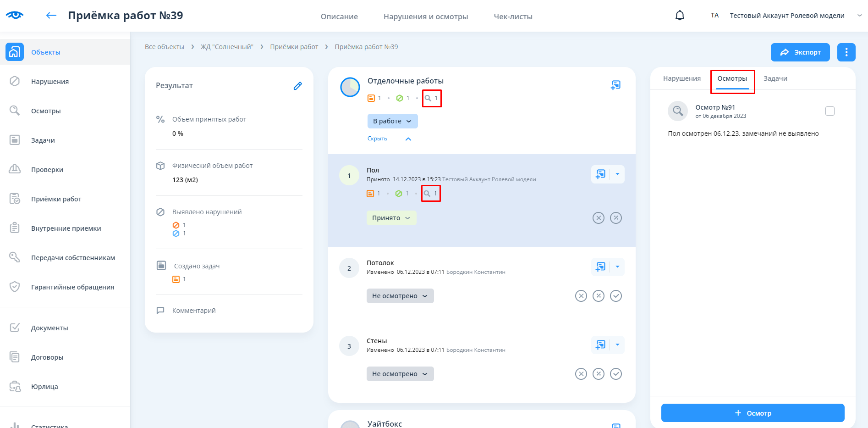Click the circular progress indicator of Отделочные работы
The height and width of the screenshot is (428, 868).
(x=350, y=87)
